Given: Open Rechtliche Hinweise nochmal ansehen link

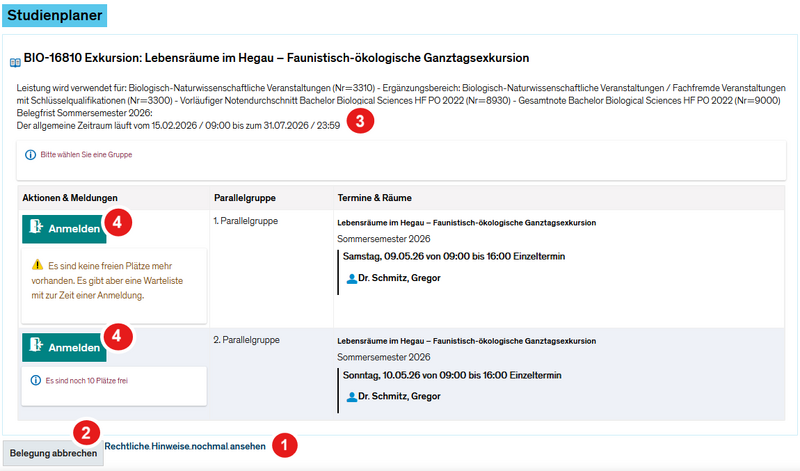Looking at the screenshot, I should pos(185,447).
